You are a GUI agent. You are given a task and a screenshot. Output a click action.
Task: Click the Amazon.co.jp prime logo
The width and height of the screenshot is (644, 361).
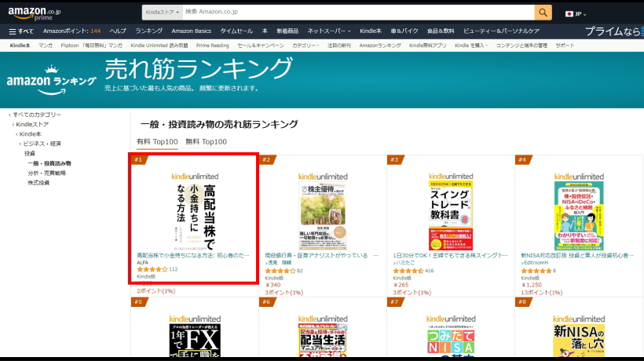tap(35, 13)
